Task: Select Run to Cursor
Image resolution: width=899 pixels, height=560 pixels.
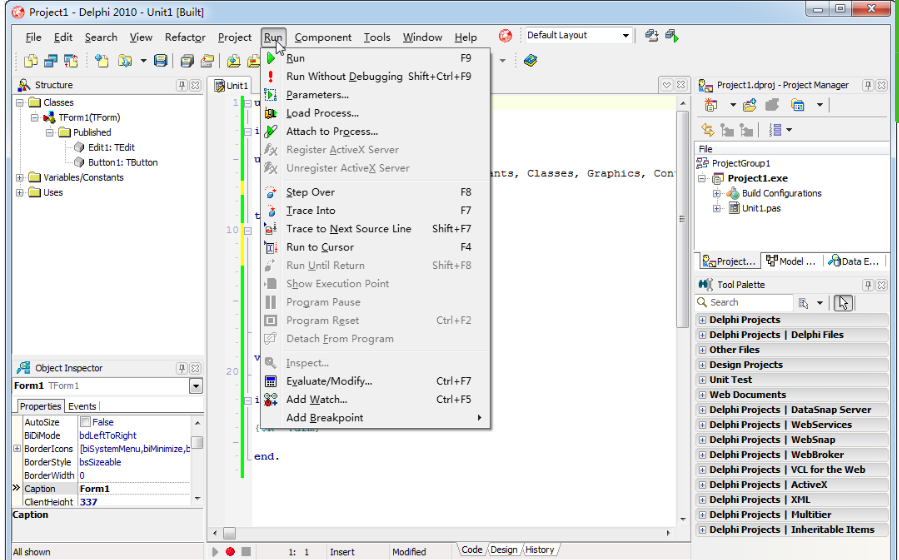Action: coord(376,247)
